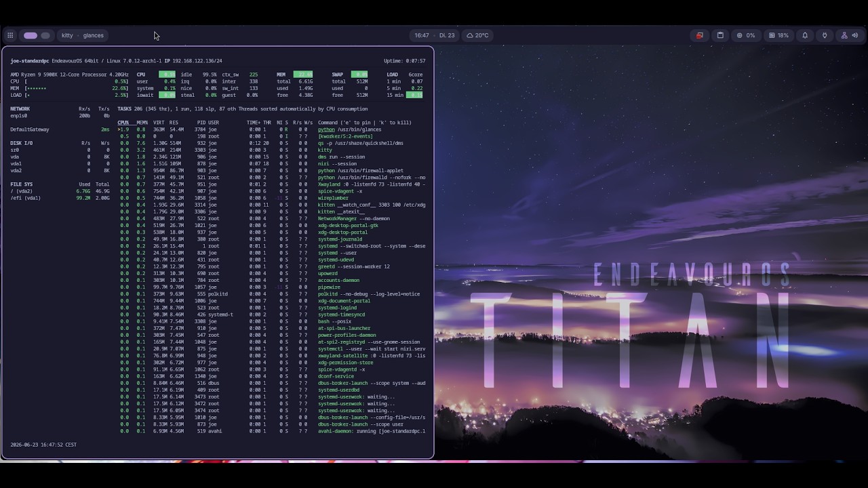Click the timestamp 2026-06-23 16:47:52 CEST
Image resolution: width=868 pixels, height=488 pixels.
pos(43,445)
